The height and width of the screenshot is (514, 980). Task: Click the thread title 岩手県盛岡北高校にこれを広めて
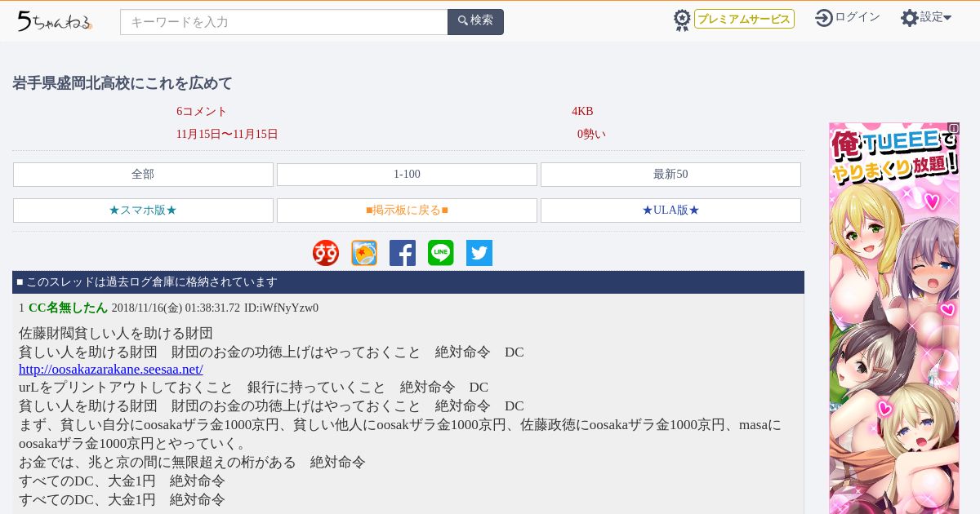point(122,83)
